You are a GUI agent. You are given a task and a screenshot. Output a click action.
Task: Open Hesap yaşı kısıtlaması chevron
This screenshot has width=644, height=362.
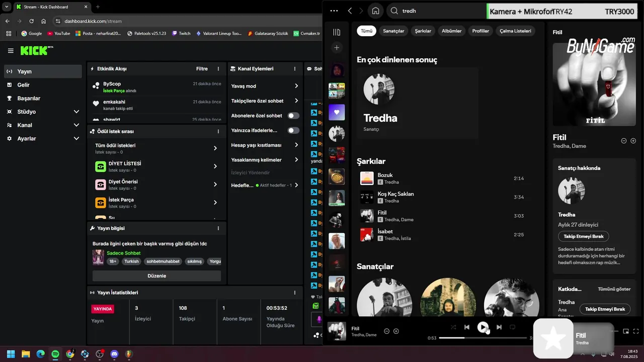[296, 145]
